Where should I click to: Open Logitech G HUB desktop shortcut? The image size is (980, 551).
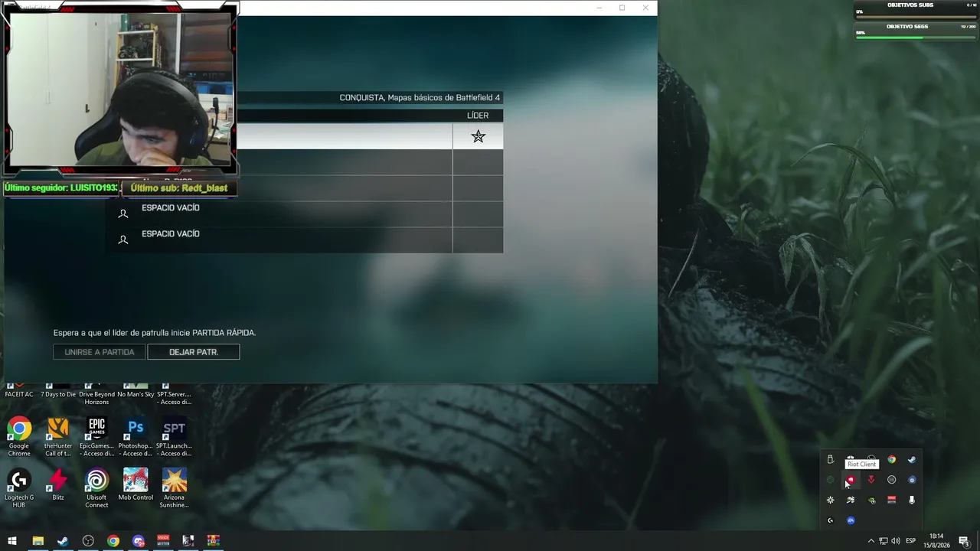point(19,489)
